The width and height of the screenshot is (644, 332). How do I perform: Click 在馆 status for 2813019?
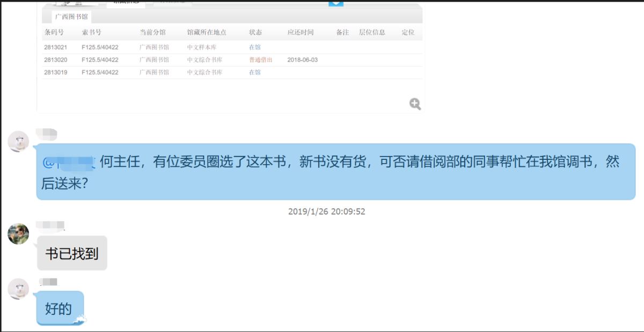click(x=255, y=72)
